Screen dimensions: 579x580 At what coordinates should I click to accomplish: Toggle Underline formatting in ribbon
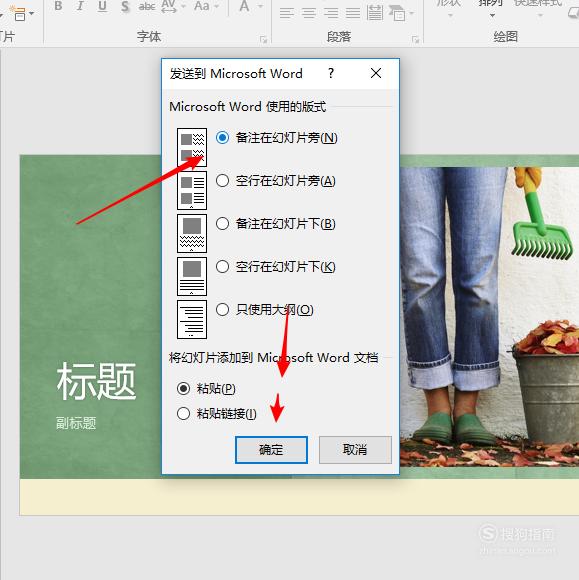click(x=102, y=6)
